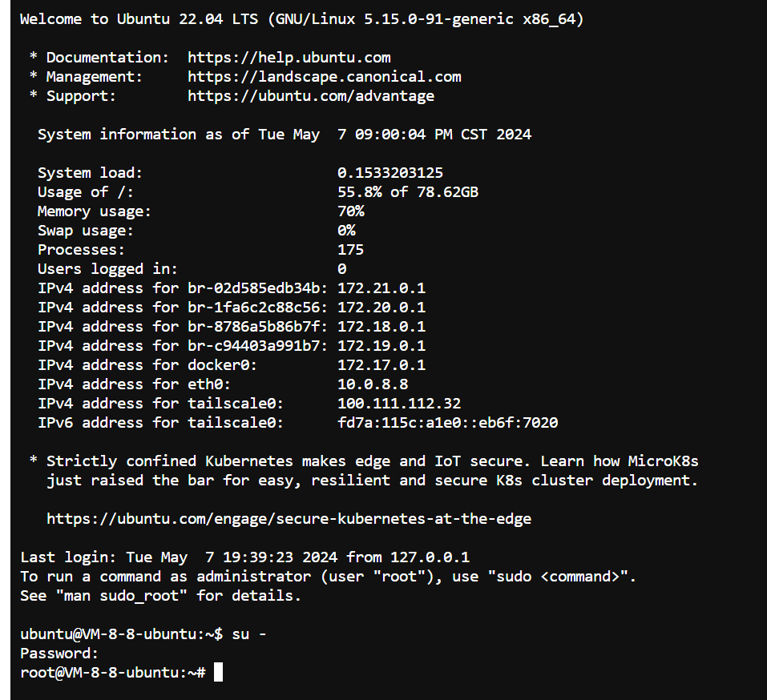The width and height of the screenshot is (767, 700).
Task: Open the ubuntu.com/advantage support link
Action: [310, 96]
